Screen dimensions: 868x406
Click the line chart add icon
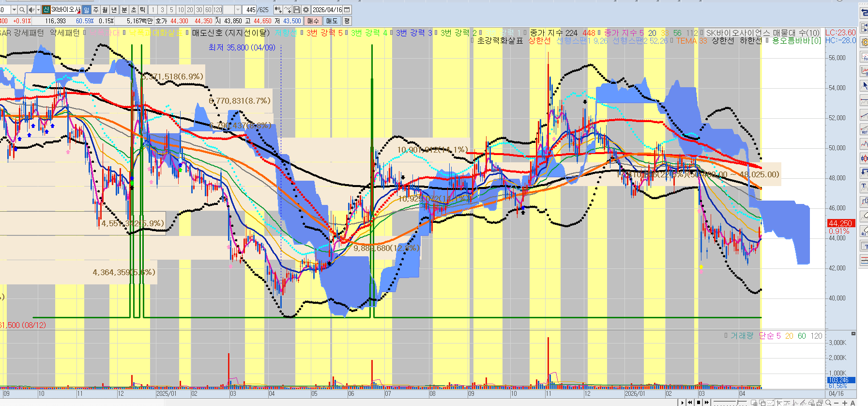288,10
